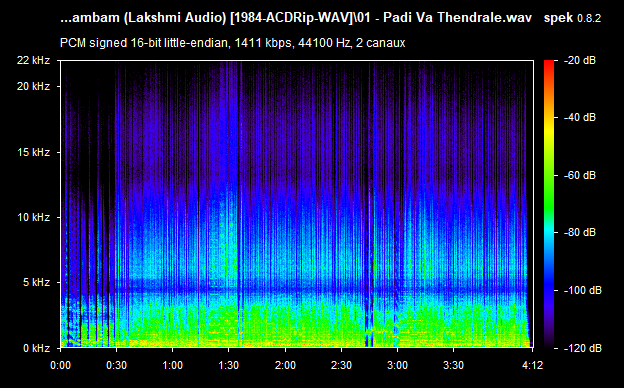Click the 5 kHz frequency label
Image resolution: width=624 pixels, height=388 pixels.
pos(36,282)
